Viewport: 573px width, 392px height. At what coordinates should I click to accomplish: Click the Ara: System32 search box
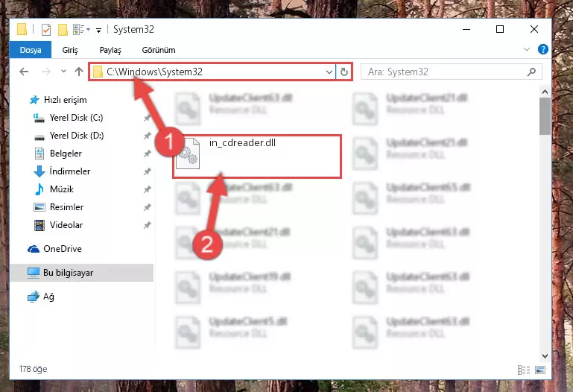pyautogui.click(x=452, y=72)
